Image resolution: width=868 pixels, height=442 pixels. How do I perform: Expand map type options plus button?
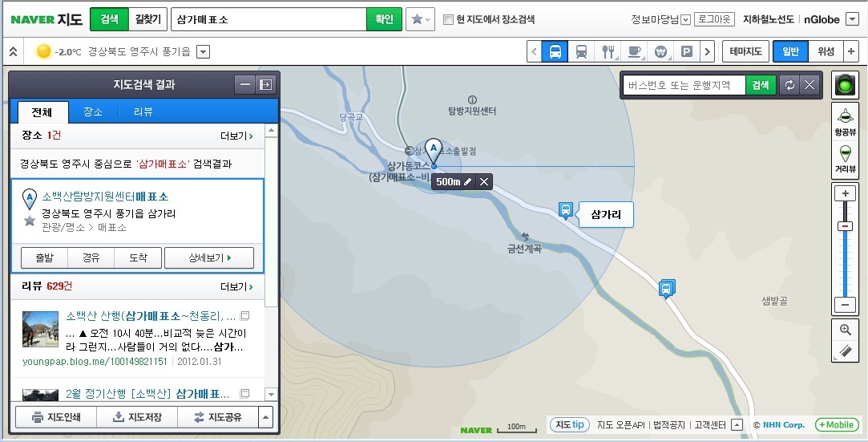point(851,51)
